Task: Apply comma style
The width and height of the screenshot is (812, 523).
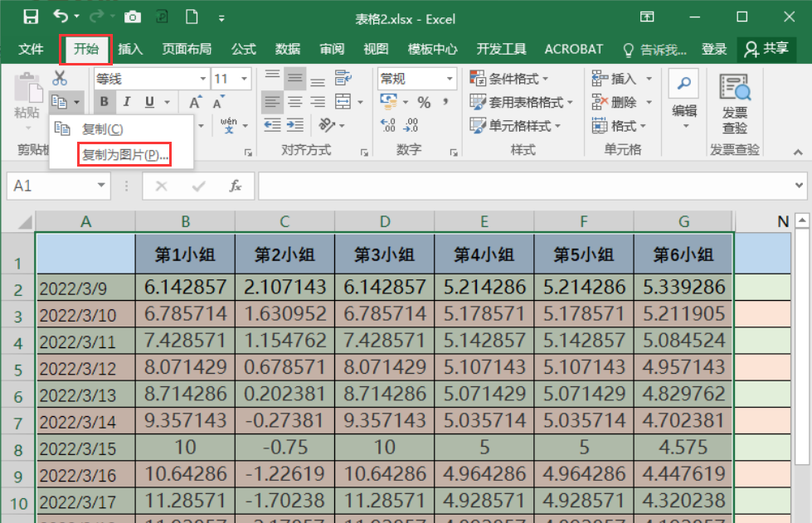Action: coord(445,102)
